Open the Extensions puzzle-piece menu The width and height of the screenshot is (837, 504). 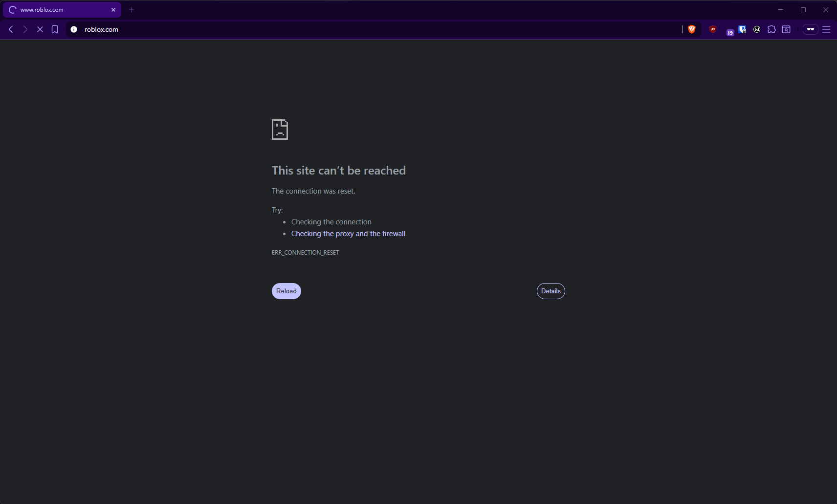771,29
